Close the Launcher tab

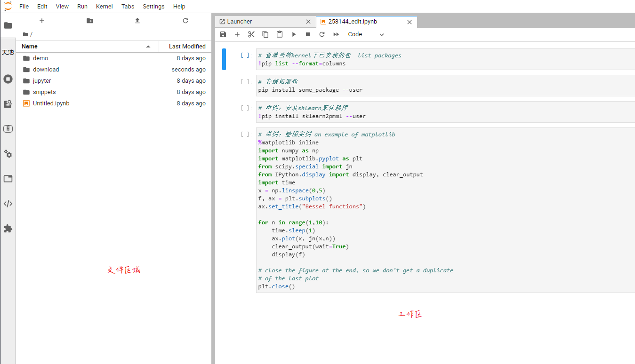click(x=308, y=22)
